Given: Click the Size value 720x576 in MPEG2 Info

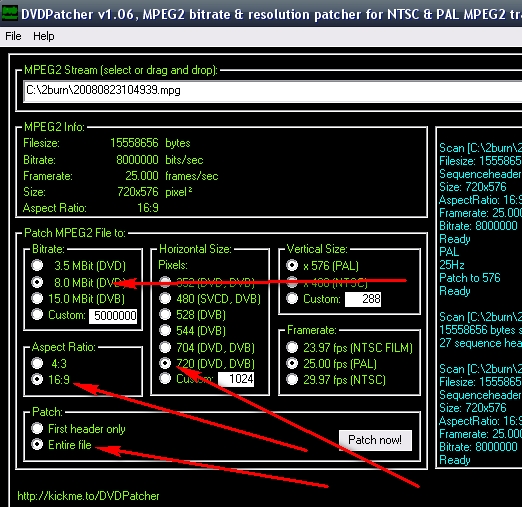Looking at the screenshot, I should (138, 192).
